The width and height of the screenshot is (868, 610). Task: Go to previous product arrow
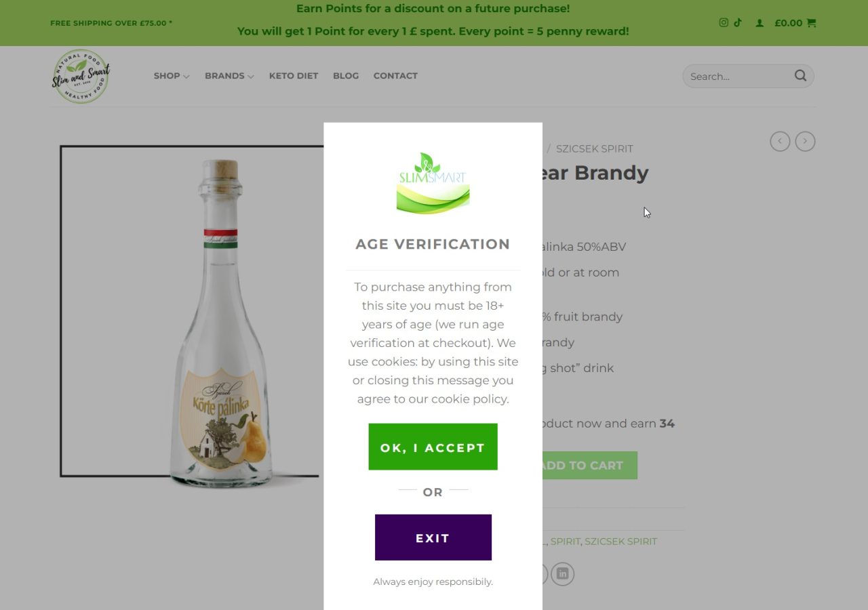[780, 142]
